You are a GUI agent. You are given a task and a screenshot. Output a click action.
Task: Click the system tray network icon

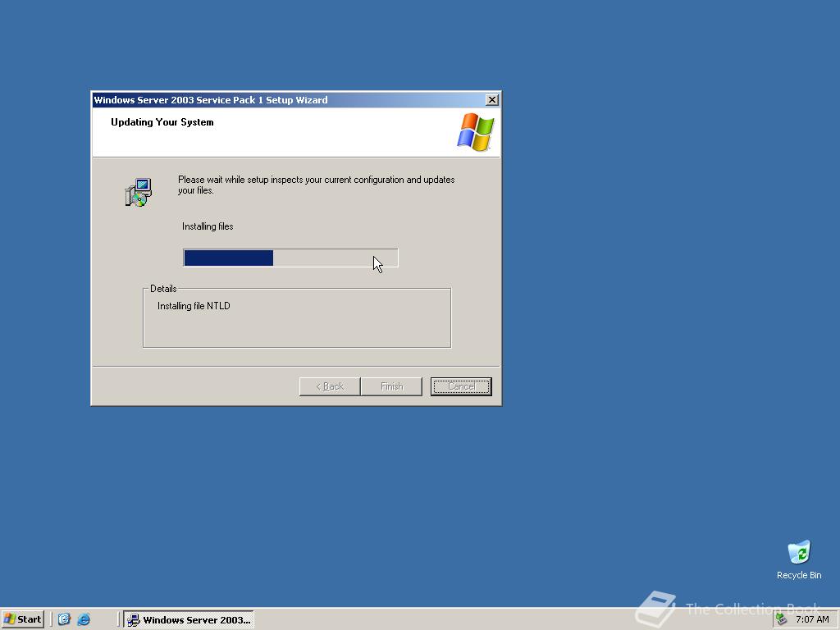click(x=782, y=619)
